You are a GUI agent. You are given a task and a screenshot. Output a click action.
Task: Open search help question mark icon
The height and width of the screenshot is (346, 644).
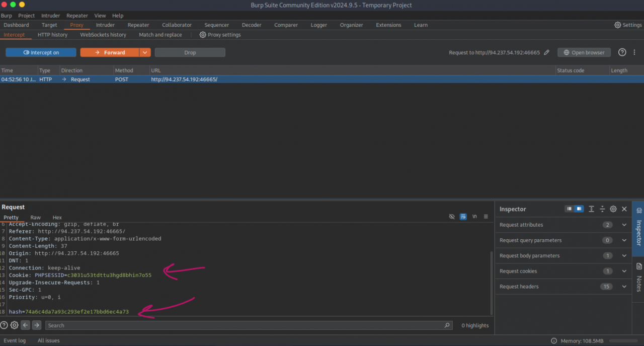click(x=4, y=325)
